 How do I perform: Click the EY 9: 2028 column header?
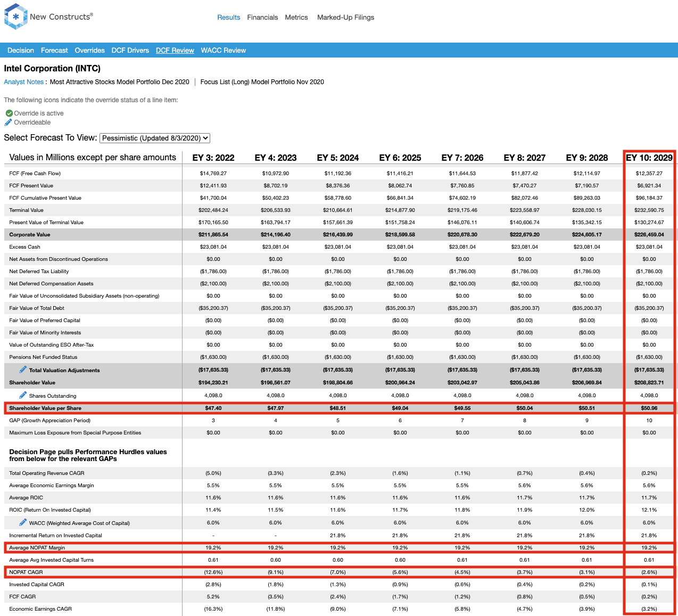click(x=587, y=158)
